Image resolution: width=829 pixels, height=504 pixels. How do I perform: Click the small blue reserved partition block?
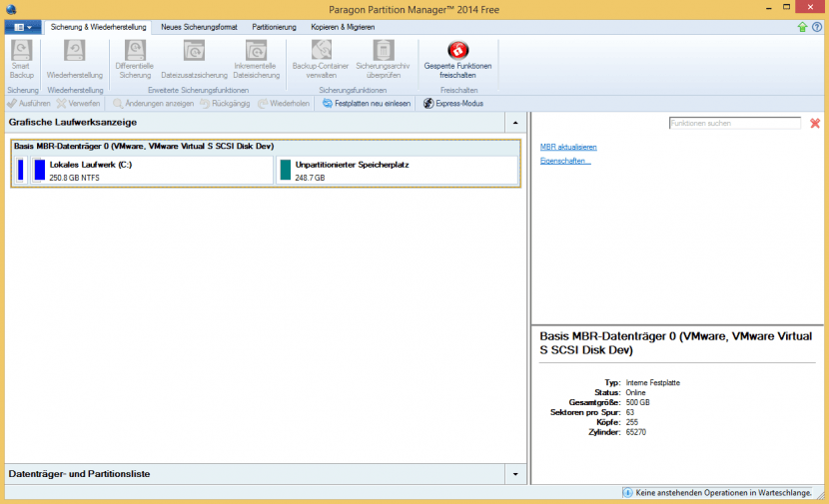[x=21, y=170]
